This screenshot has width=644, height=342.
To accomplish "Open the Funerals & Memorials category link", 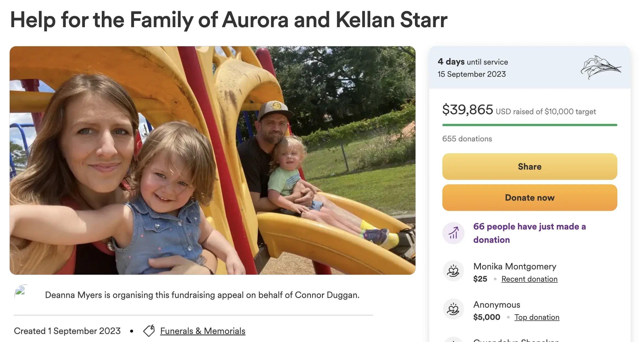I will [x=202, y=331].
